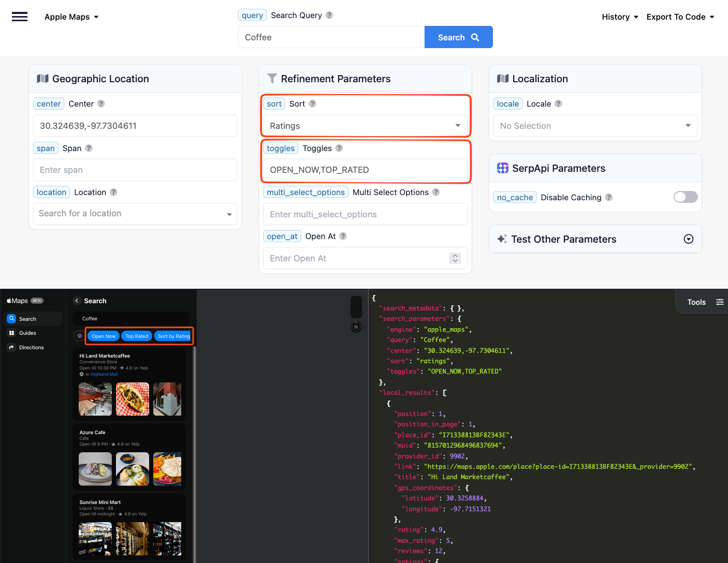Toggle the Sort by Rating chip
This screenshot has height=563, width=728.
[x=173, y=336]
